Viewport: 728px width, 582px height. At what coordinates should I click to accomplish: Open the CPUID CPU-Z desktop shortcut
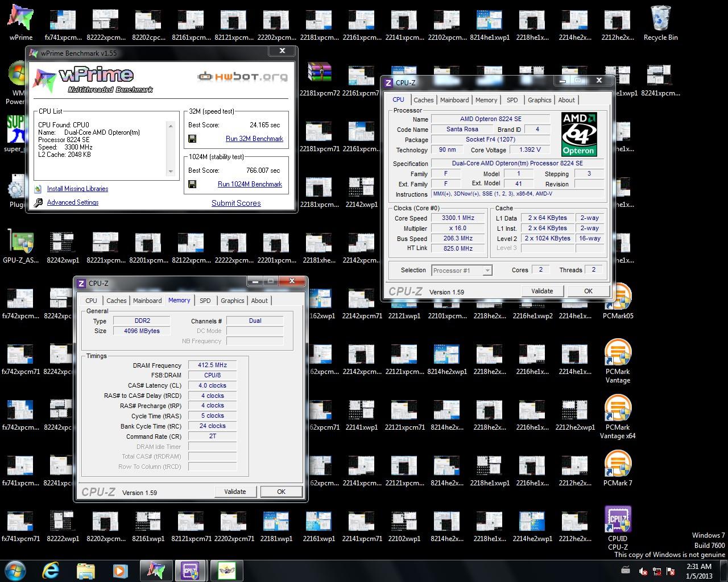coord(618,529)
